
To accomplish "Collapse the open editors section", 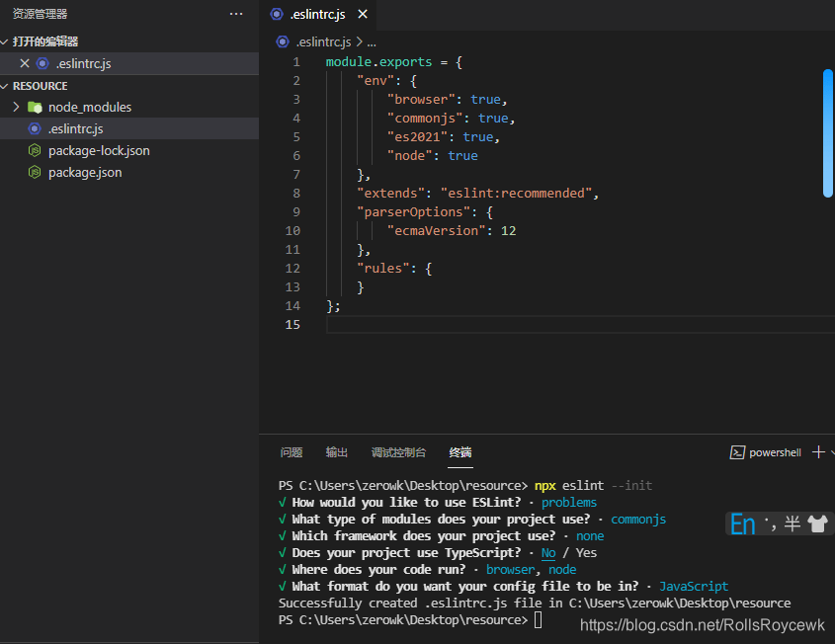I will tap(5, 41).
